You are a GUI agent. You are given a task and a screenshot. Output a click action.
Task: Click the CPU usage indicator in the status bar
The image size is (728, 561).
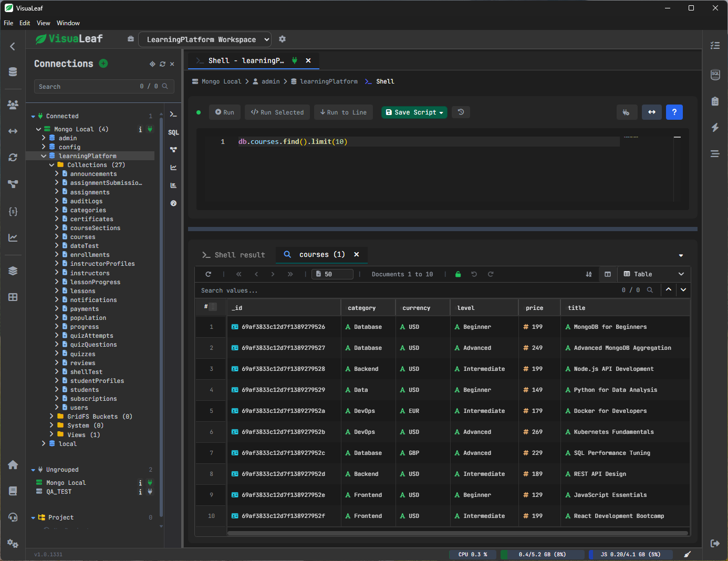tap(473, 554)
